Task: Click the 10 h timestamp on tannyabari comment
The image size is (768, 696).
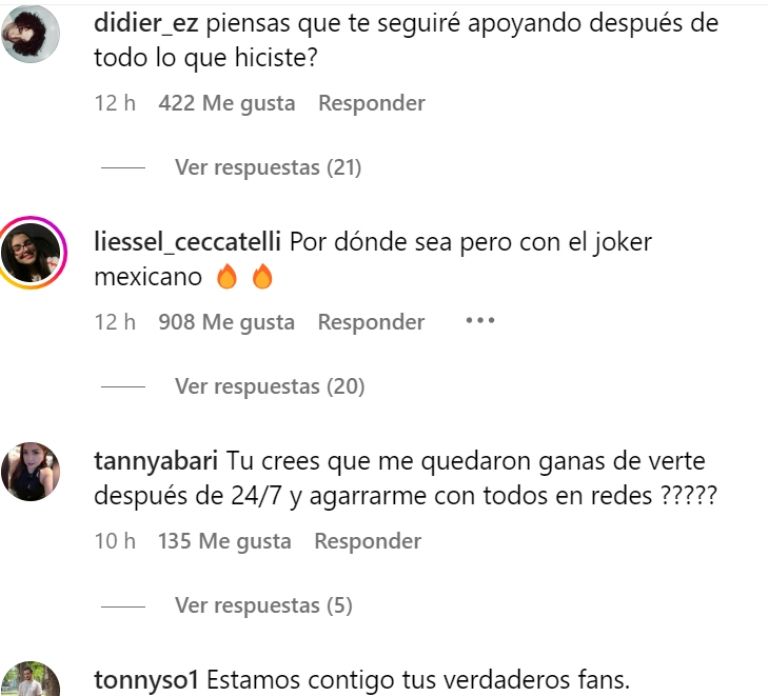Action: tap(115, 541)
